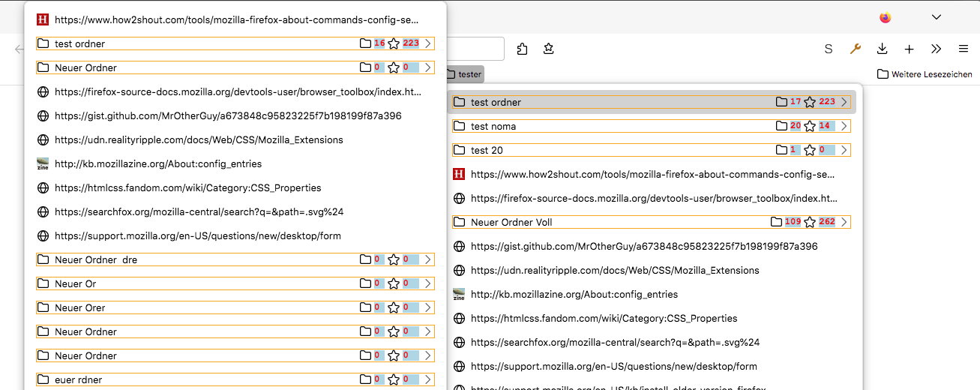Open the 'tester' bookmarks toolbar folder
Image resolution: width=980 pixels, height=390 pixels.
[x=464, y=74]
